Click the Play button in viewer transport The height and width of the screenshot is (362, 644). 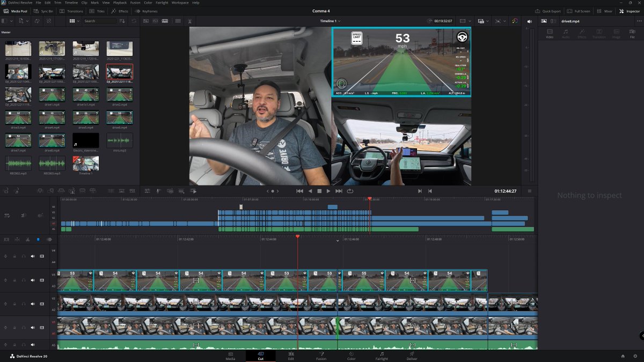329,191
